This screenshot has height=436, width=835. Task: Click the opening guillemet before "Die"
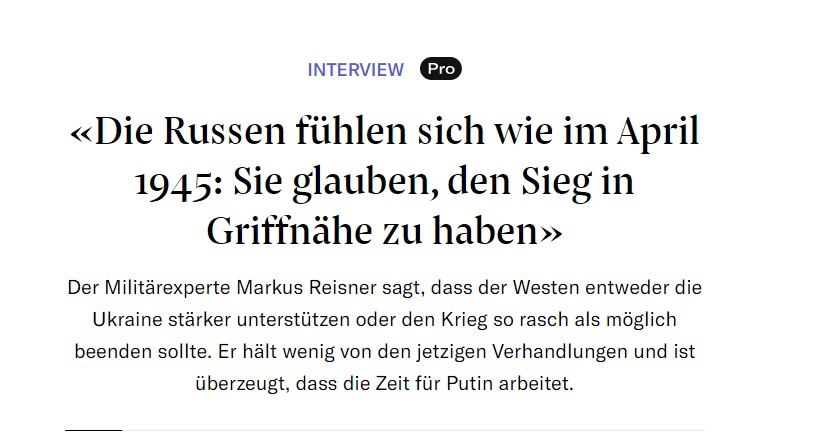point(81,133)
